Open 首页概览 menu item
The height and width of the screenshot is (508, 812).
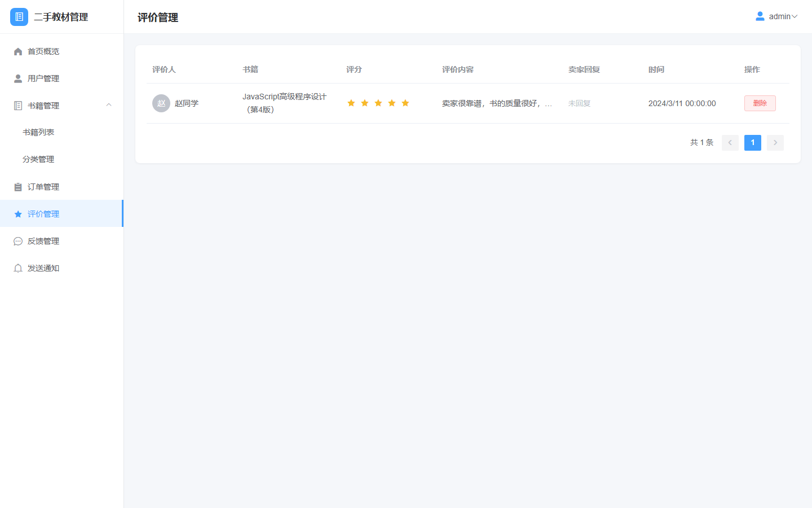pyautogui.click(x=61, y=51)
